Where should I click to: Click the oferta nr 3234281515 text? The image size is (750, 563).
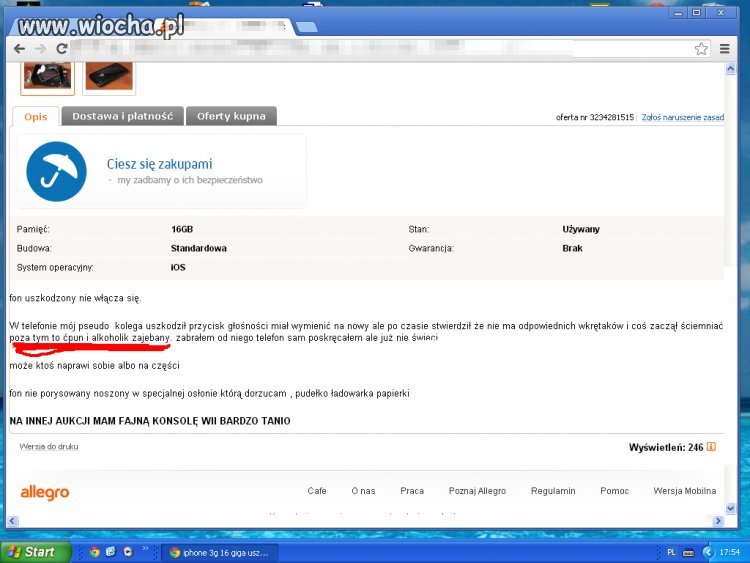point(595,117)
